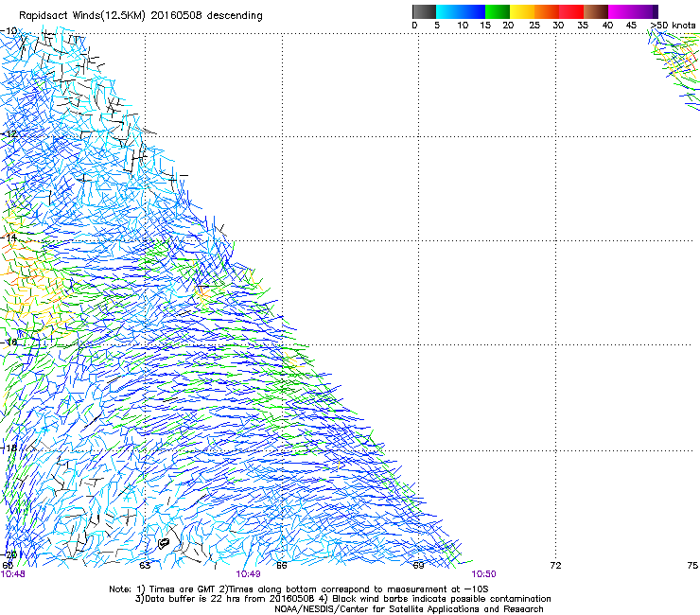Click the longitude label '75' on bottom axis

point(692,566)
